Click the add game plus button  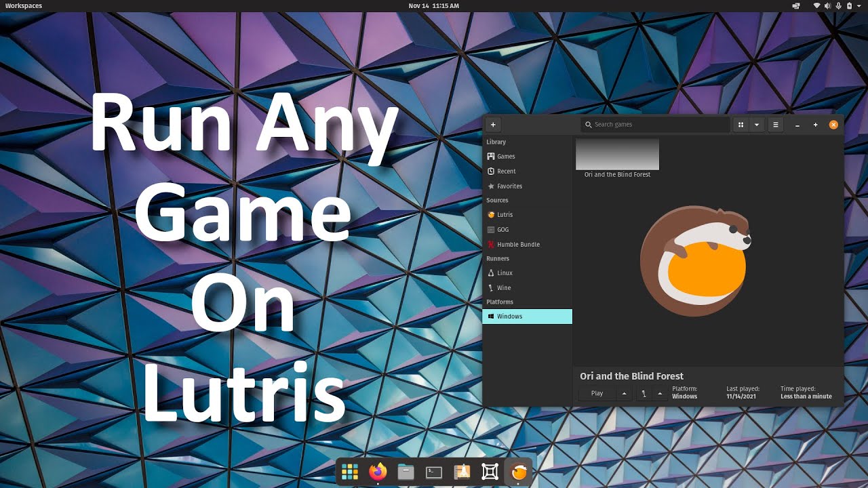pos(493,125)
